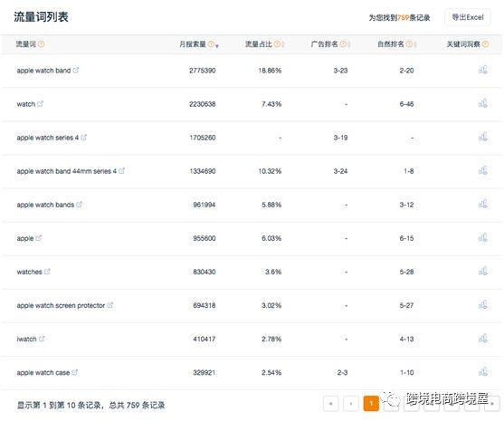Open keyword insight icon for apple row
The height and width of the screenshot is (421, 504).
point(483,237)
